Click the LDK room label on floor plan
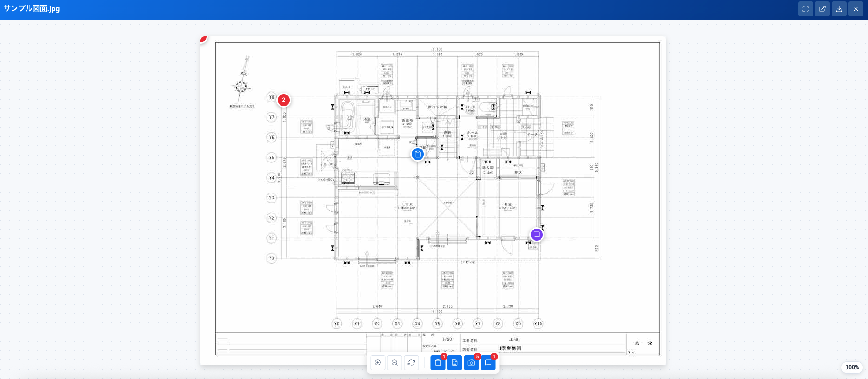Viewport: 868px width, 379px height. (x=407, y=204)
